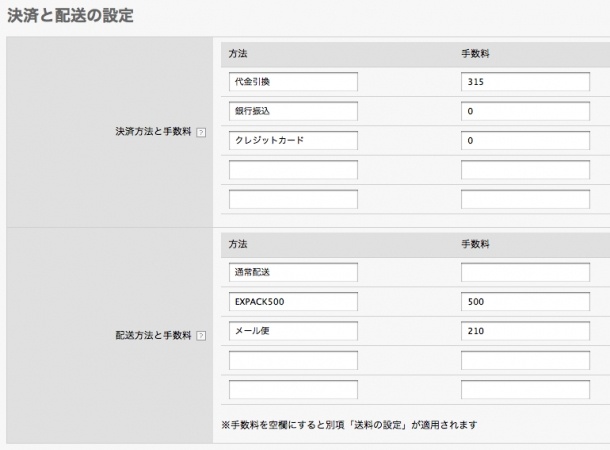Focus empty fee field for 通常配送
Image resolution: width=610 pixels, height=450 pixels.
(525, 272)
